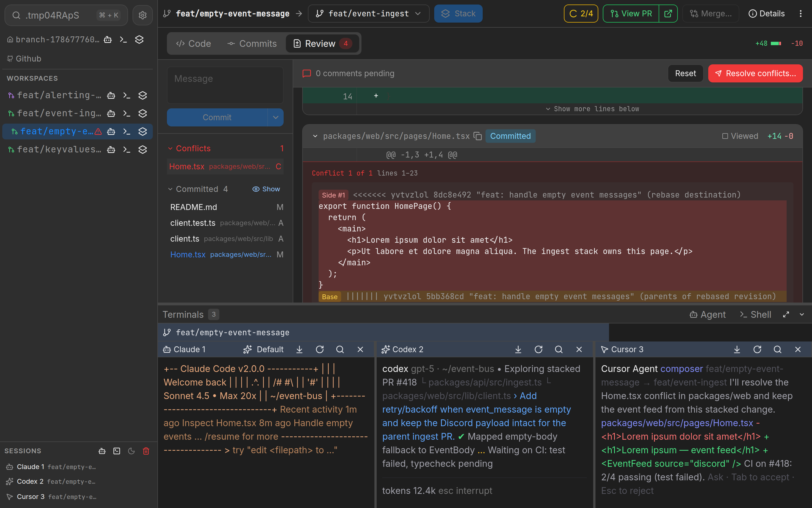
Task: Click the +48 -10 diff stat bar
Action: click(778, 43)
